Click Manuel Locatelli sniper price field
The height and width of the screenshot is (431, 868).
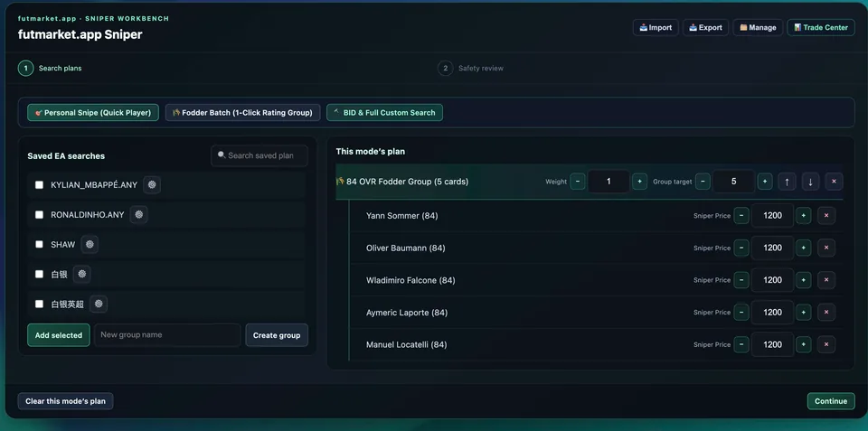click(x=772, y=344)
